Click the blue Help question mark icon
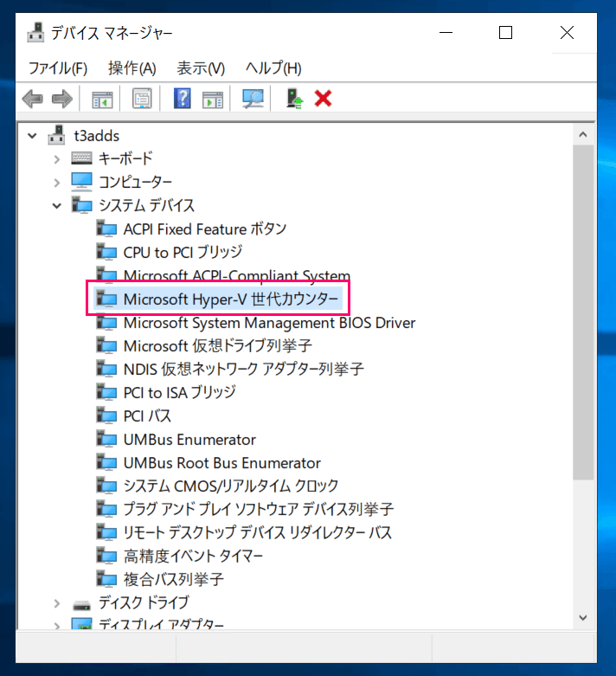 (183, 99)
